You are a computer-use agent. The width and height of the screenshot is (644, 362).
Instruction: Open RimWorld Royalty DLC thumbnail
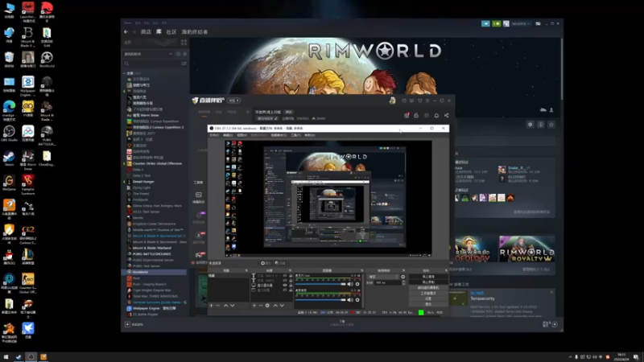tap(527, 249)
